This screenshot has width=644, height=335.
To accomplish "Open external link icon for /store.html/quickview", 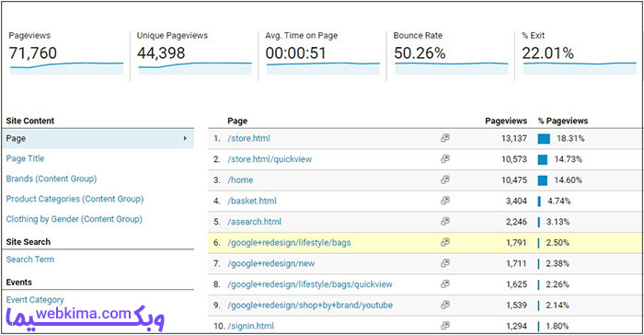I will click(444, 158).
